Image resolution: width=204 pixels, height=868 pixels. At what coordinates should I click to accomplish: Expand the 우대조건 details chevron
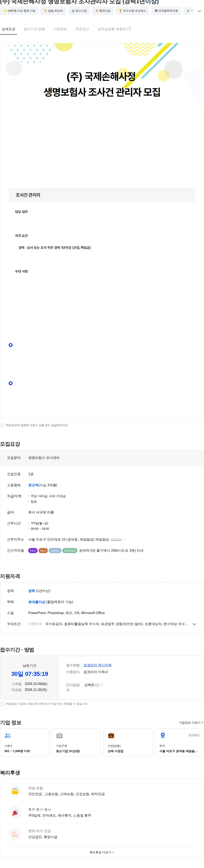pyautogui.click(x=194, y=624)
